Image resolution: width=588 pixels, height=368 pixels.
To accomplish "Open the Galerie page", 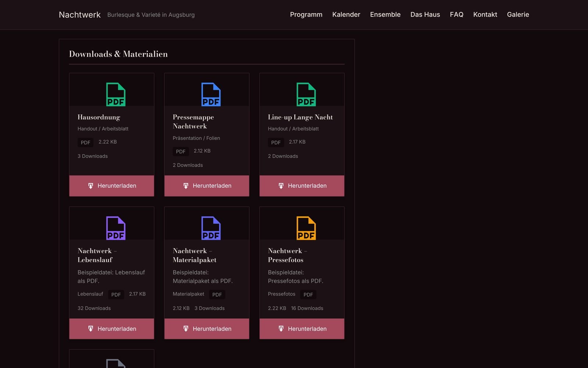I will click(x=518, y=15).
